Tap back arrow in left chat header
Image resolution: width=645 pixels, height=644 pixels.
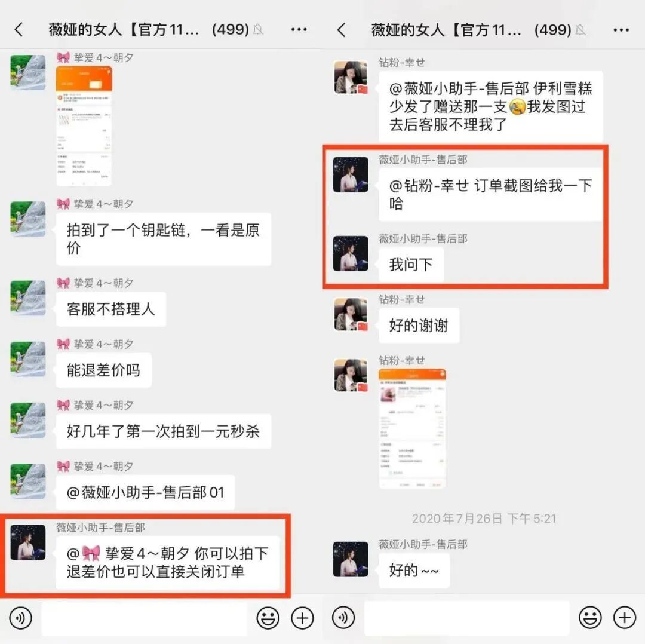pos(19,30)
